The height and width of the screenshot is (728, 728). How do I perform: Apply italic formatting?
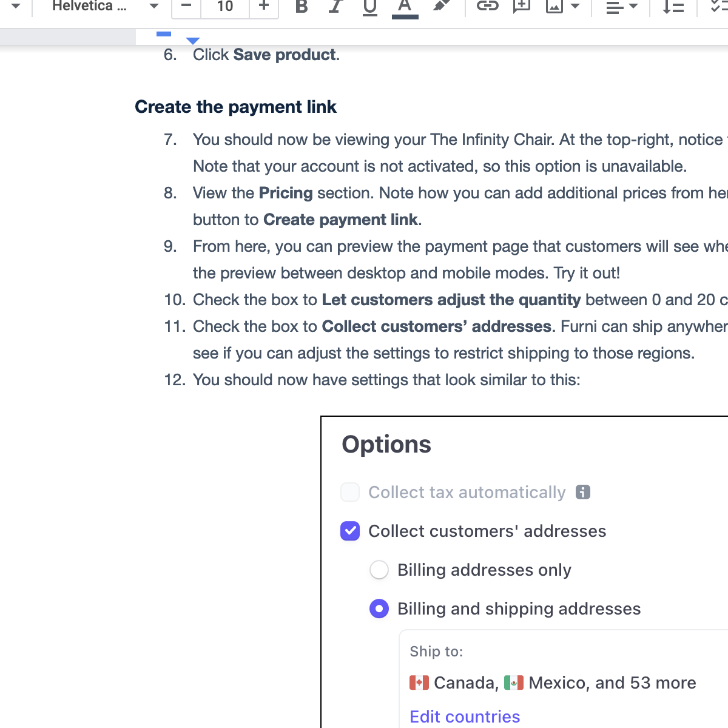click(x=335, y=6)
